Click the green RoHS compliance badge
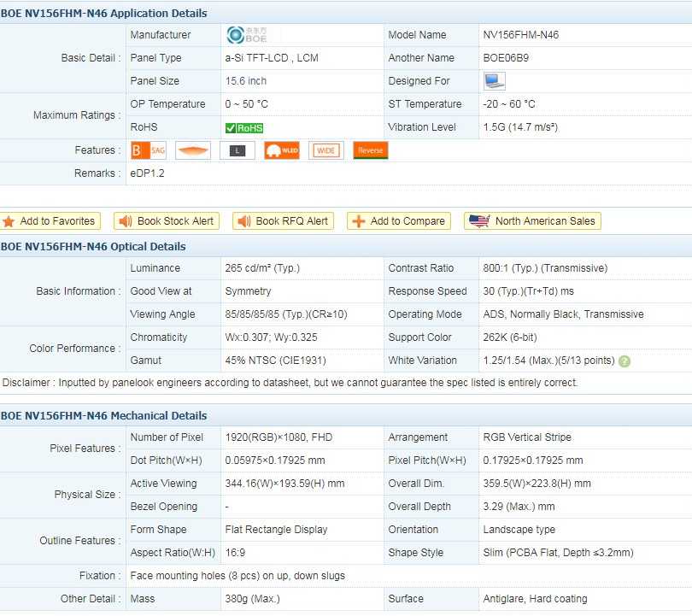Image resolution: width=692 pixels, height=616 pixels. (x=244, y=128)
